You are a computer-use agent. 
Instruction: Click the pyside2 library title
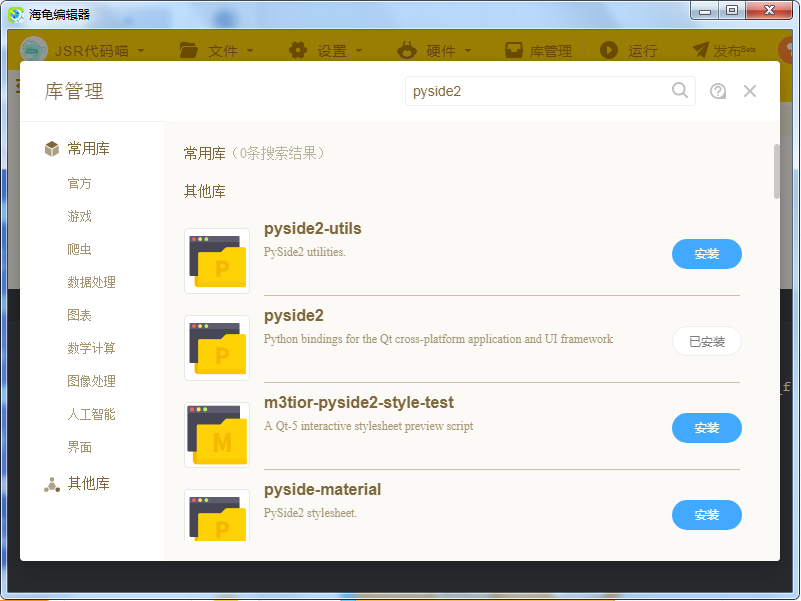point(294,315)
